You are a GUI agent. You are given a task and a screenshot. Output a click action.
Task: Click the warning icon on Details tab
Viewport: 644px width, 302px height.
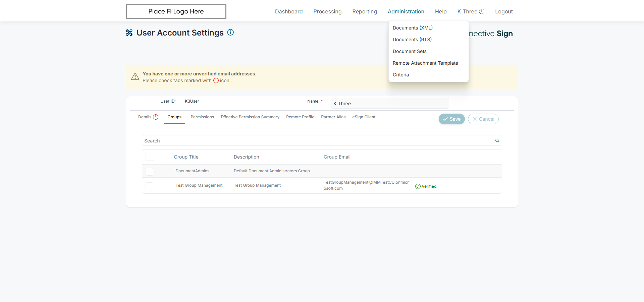pyautogui.click(x=156, y=117)
